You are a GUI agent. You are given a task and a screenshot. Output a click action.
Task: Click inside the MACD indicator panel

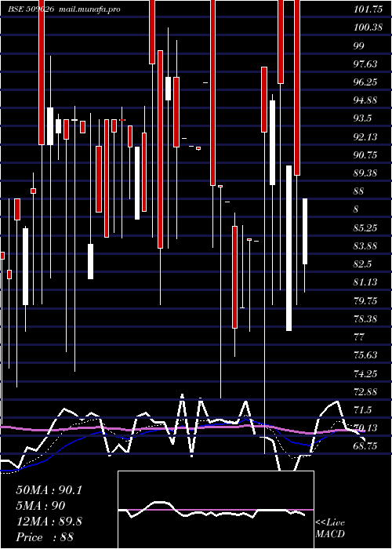pyautogui.click(x=216, y=510)
